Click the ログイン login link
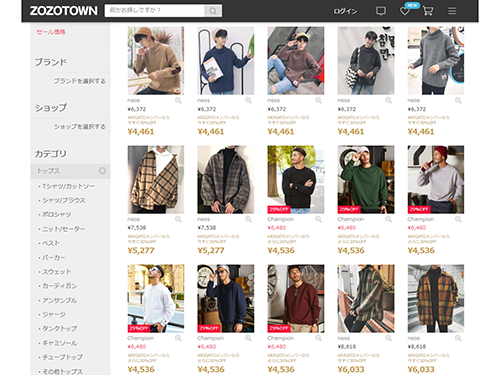Viewport: 500px width, 375px height. [345, 11]
